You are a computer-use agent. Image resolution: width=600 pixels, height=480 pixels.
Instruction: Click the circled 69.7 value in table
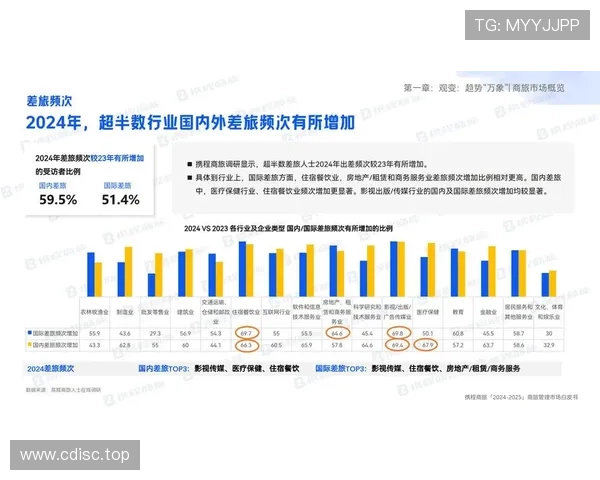(x=245, y=332)
